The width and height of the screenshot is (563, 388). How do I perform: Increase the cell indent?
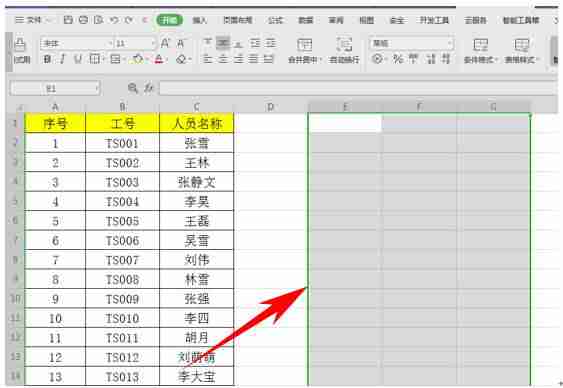pyautogui.click(x=270, y=43)
